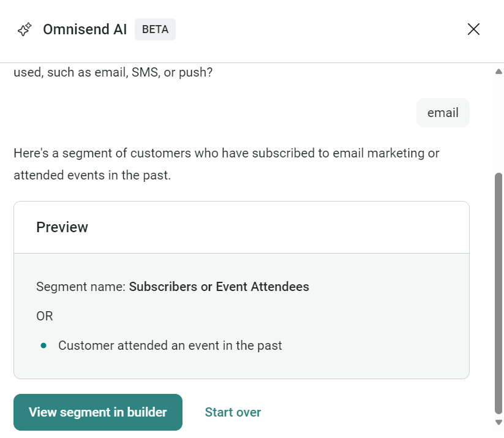The width and height of the screenshot is (504, 438).
Task: Click the AI response about segment of customers
Action: tap(227, 164)
